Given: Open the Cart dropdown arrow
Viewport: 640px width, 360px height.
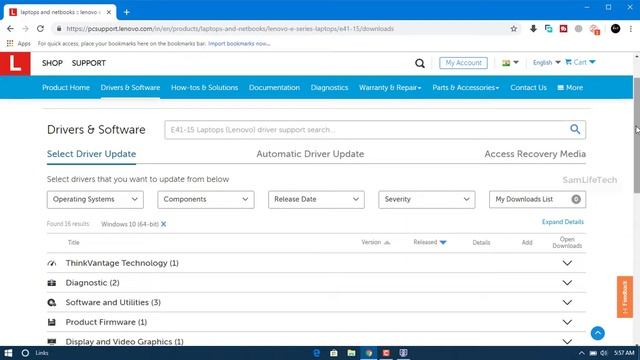Looking at the screenshot, I should 592,62.
